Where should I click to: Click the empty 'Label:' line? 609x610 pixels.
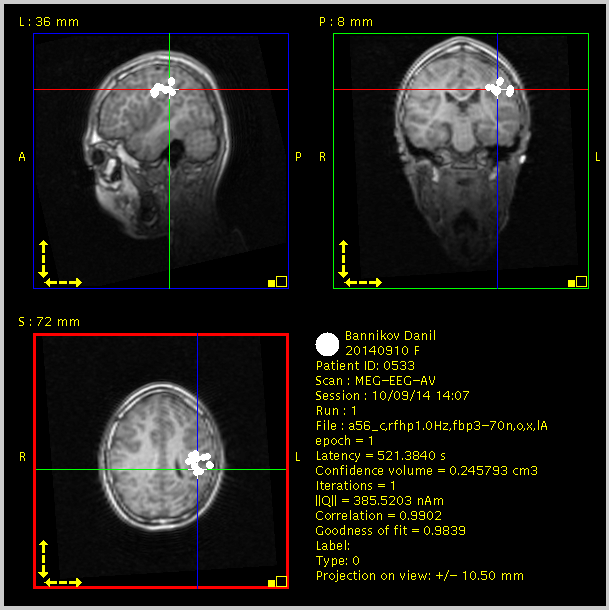point(333,546)
